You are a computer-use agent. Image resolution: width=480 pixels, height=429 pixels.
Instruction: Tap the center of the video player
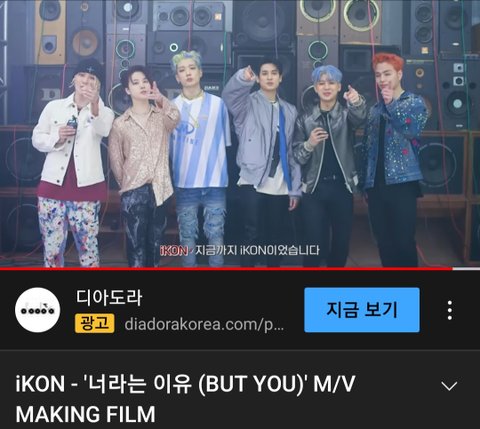(x=240, y=133)
